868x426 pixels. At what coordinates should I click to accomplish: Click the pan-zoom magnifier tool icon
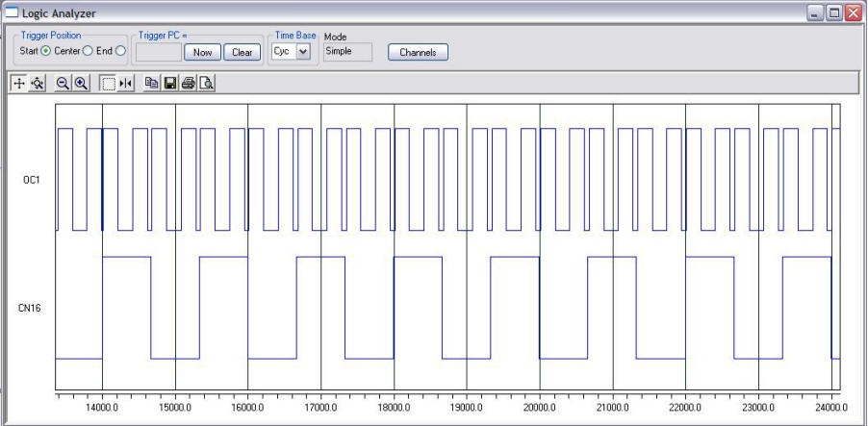[x=38, y=84]
